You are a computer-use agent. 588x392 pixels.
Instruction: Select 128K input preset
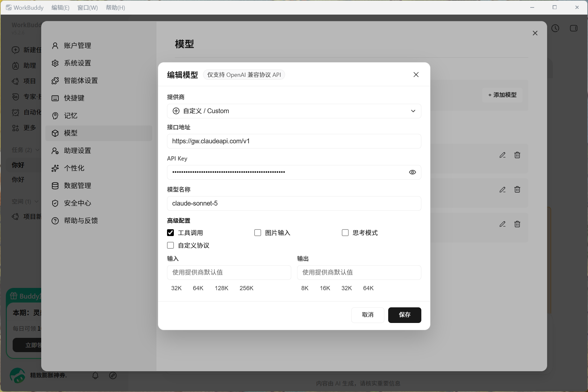point(222,288)
